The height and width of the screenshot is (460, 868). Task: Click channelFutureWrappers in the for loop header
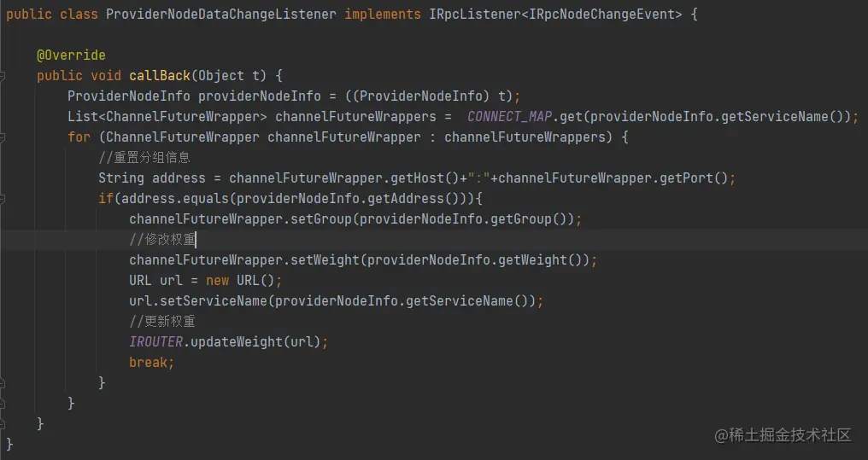(525, 137)
